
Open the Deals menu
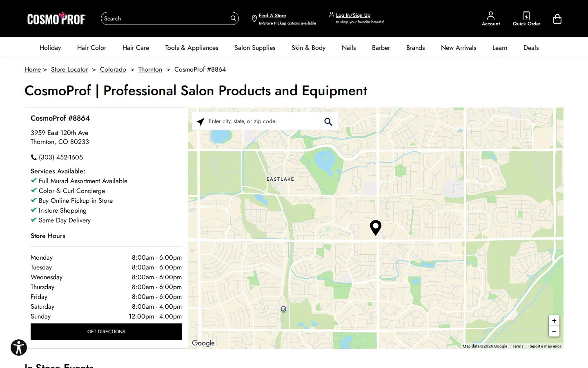pyautogui.click(x=531, y=48)
